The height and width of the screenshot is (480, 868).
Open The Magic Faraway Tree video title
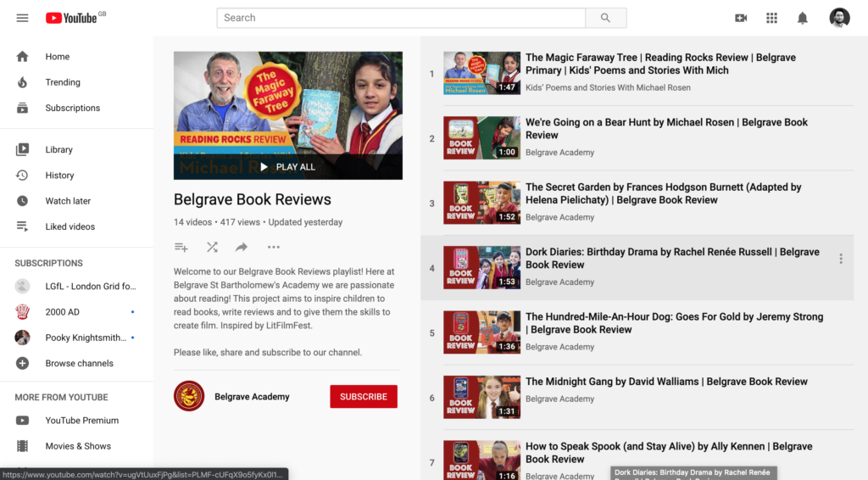(660, 64)
